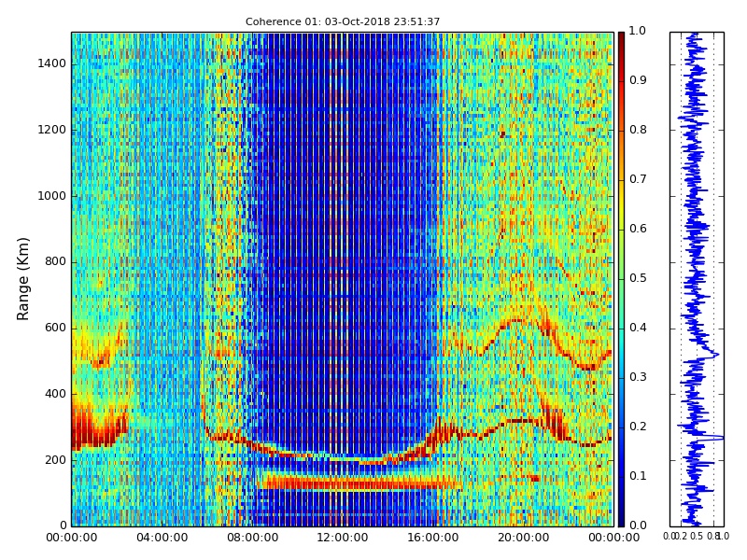Click the 0.4 colorbar tick label
747x560 pixels.
(x=638, y=329)
